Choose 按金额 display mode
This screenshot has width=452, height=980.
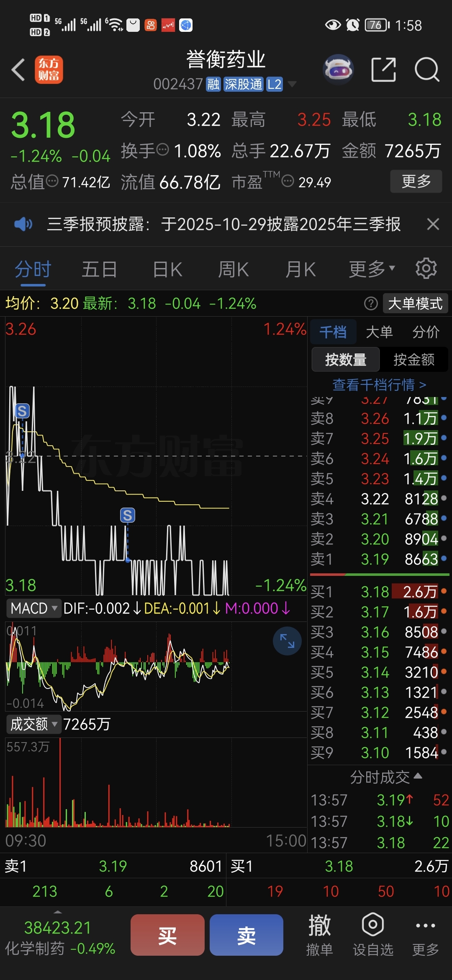click(414, 359)
